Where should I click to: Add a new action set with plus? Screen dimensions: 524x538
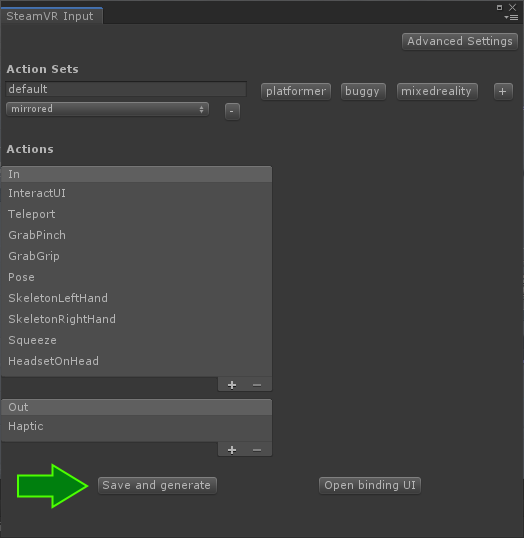point(503,91)
